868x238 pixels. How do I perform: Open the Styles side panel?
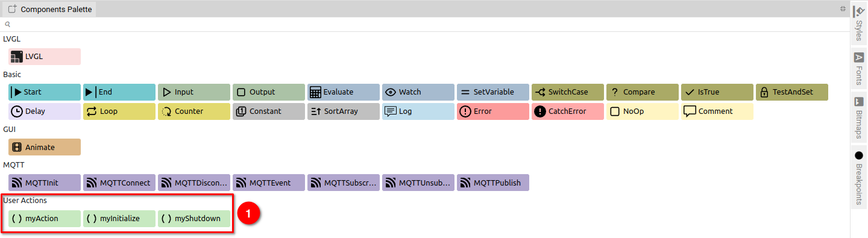(x=859, y=23)
